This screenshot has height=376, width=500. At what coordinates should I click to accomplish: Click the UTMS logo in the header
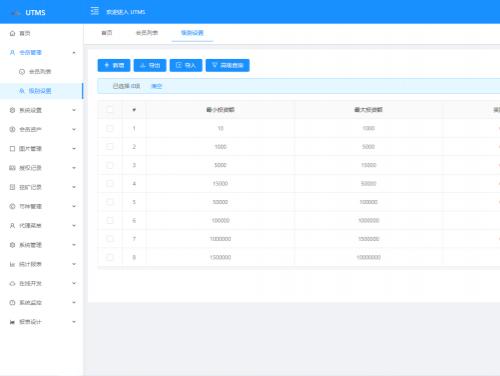tap(28, 13)
